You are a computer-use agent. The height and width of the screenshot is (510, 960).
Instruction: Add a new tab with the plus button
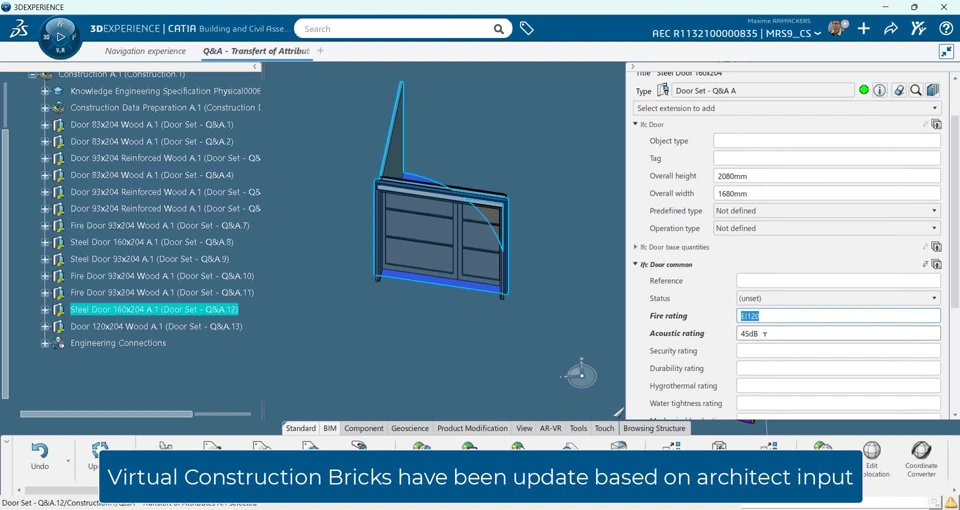pyautogui.click(x=320, y=51)
